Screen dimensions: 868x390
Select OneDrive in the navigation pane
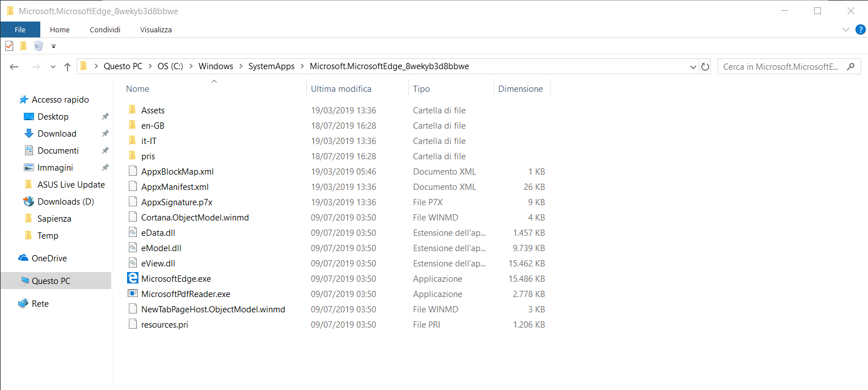click(x=49, y=258)
